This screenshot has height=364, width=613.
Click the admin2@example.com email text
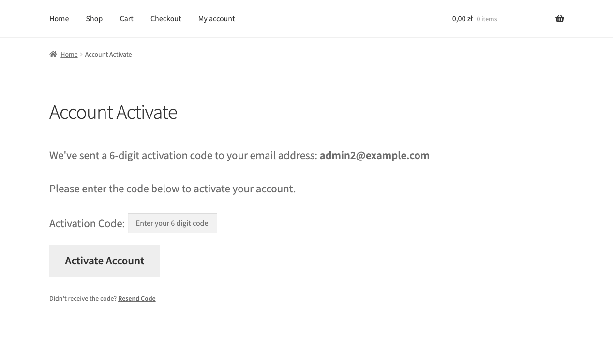tap(374, 155)
